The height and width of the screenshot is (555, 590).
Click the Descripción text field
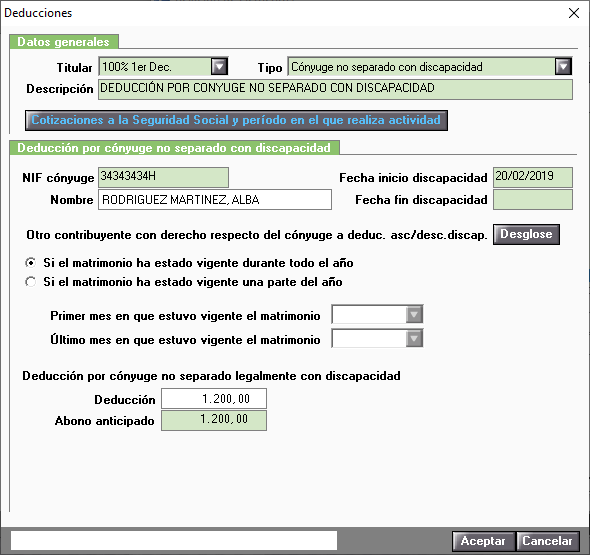click(x=335, y=89)
